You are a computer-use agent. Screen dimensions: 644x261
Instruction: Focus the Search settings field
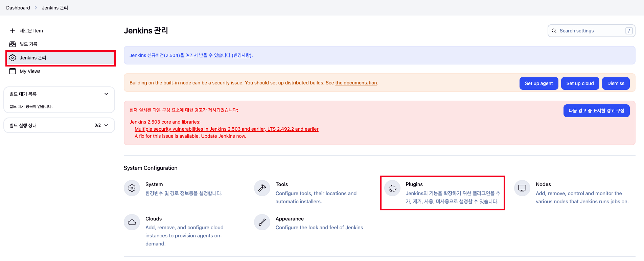(x=591, y=31)
